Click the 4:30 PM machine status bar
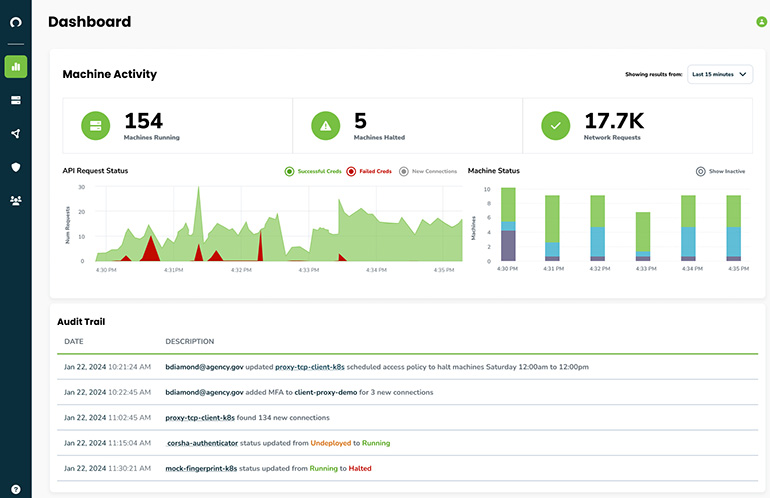The image size is (770, 498). pos(508,224)
